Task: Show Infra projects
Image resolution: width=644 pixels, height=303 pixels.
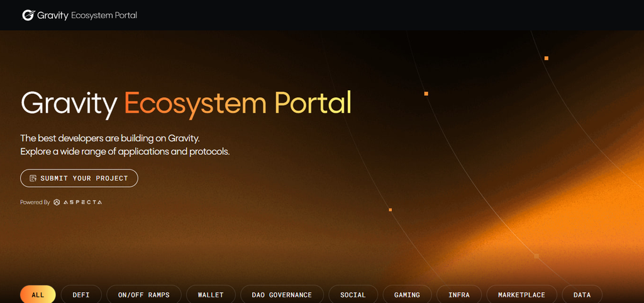Action: pos(459,295)
